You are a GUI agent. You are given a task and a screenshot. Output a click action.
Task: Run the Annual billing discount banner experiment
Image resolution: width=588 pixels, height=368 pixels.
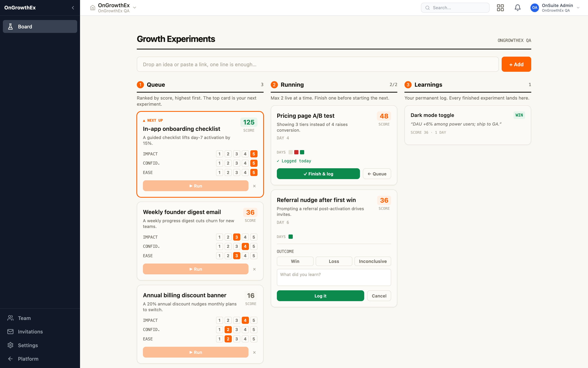click(196, 352)
